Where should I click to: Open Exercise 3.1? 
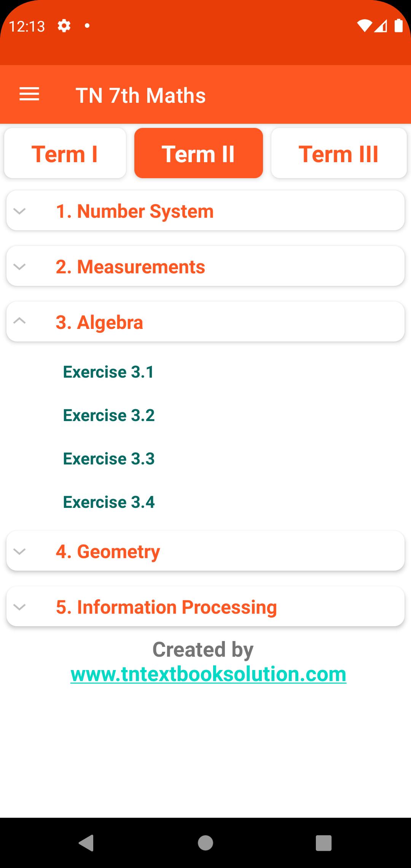[108, 372]
